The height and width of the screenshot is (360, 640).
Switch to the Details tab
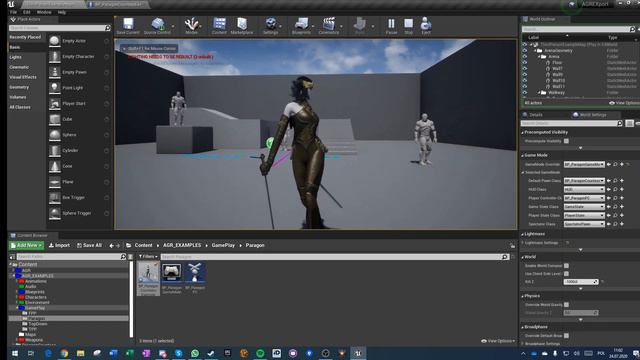tap(535, 115)
